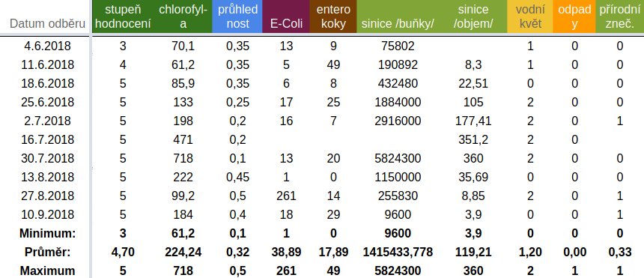Click the 'Minimum:' row label

tap(48, 234)
